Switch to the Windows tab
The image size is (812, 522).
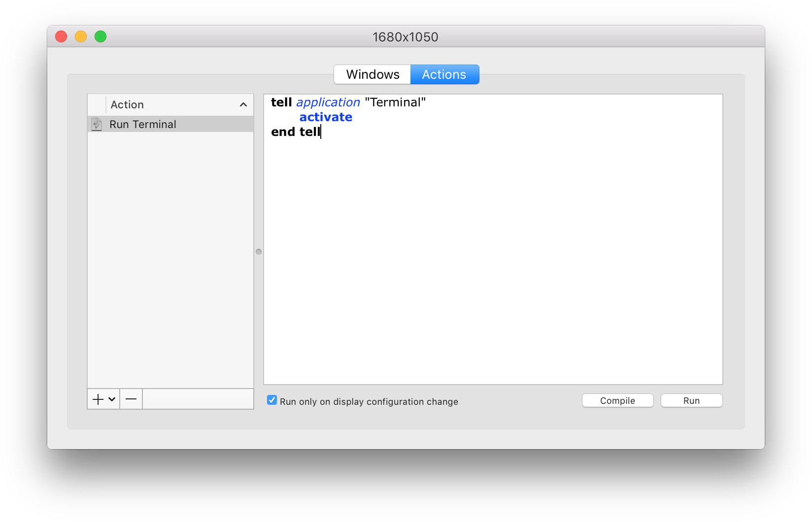point(372,74)
